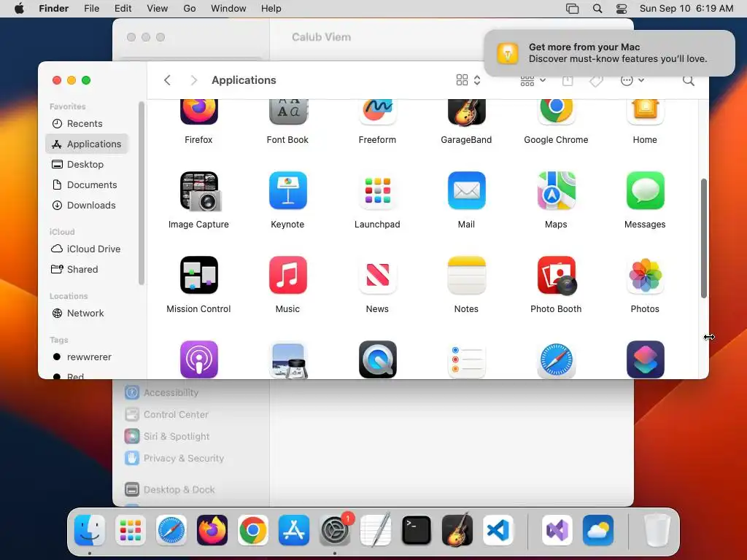The height and width of the screenshot is (560, 747).
Task: Open Network in Finder sidebar
Action: (x=87, y=314)
